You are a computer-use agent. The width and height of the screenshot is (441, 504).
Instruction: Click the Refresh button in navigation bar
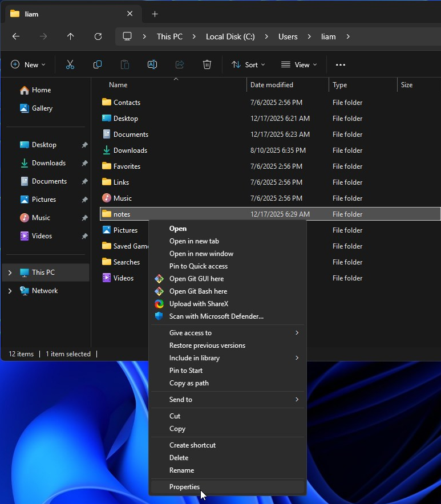(98, 36)
